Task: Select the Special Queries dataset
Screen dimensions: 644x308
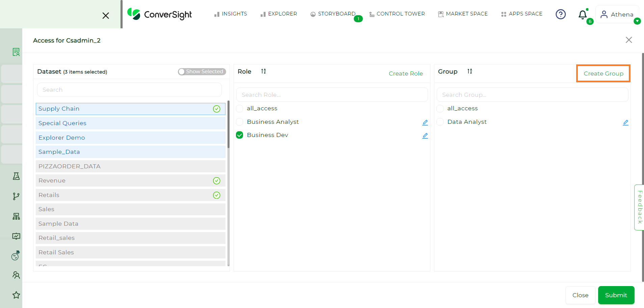Action: pos(131,123)
